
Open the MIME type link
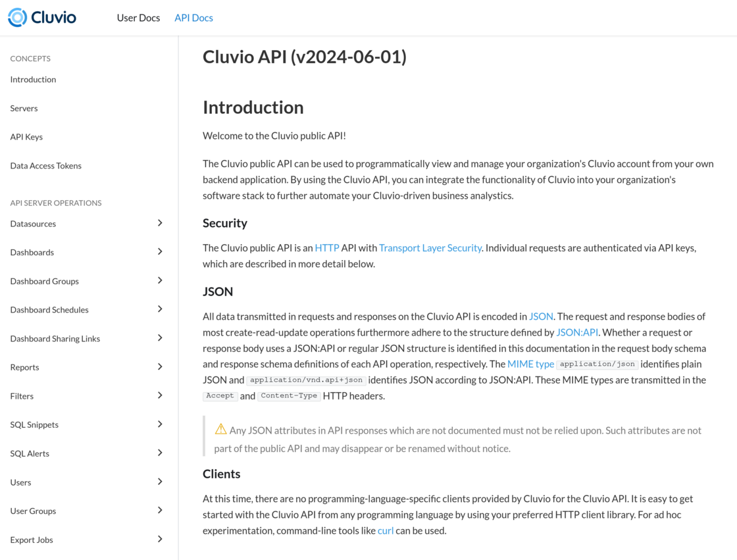tap(530, 363)
